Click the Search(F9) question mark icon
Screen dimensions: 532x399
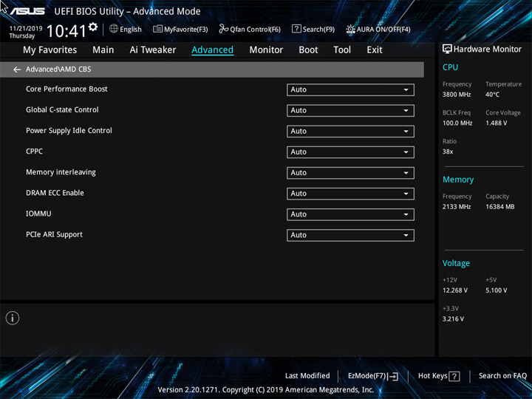pyautogui.click(x=296, y=29)
